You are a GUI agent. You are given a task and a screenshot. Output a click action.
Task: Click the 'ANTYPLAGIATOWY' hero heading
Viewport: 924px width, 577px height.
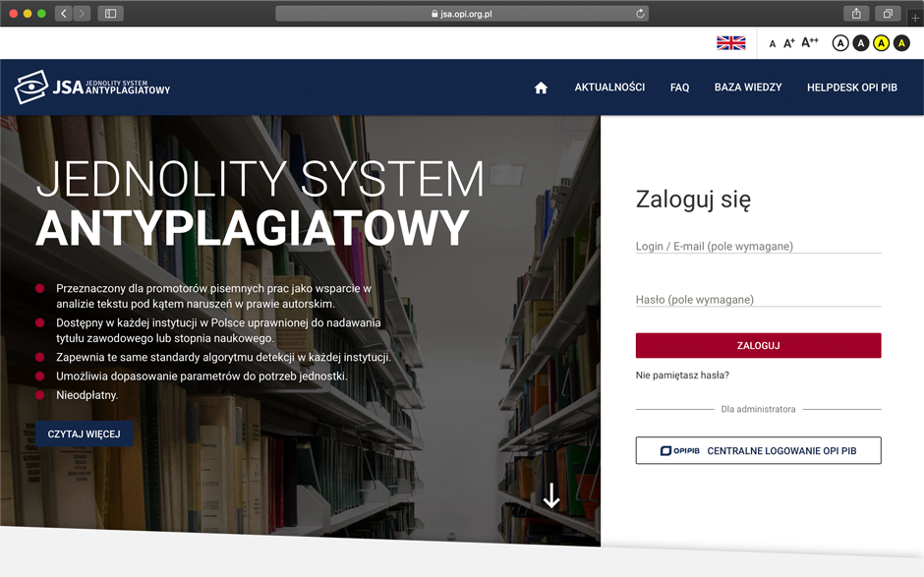[253, 227]
